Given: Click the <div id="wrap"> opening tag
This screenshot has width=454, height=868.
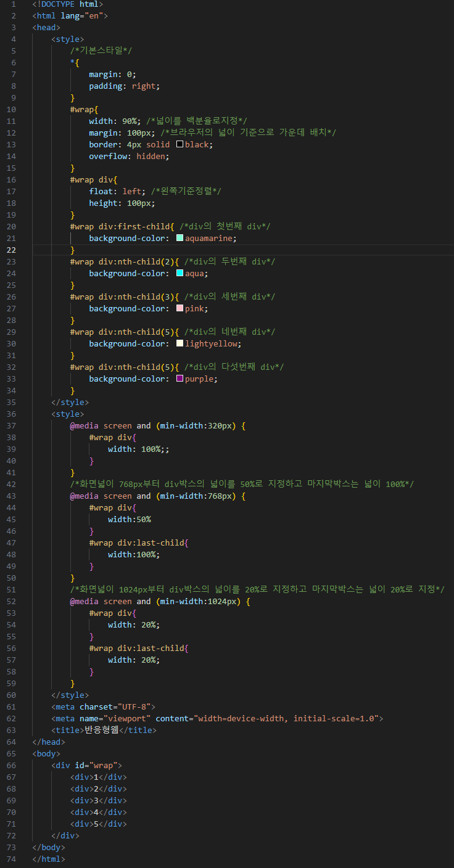Looking at the screenshot, I should coord(87,765).
